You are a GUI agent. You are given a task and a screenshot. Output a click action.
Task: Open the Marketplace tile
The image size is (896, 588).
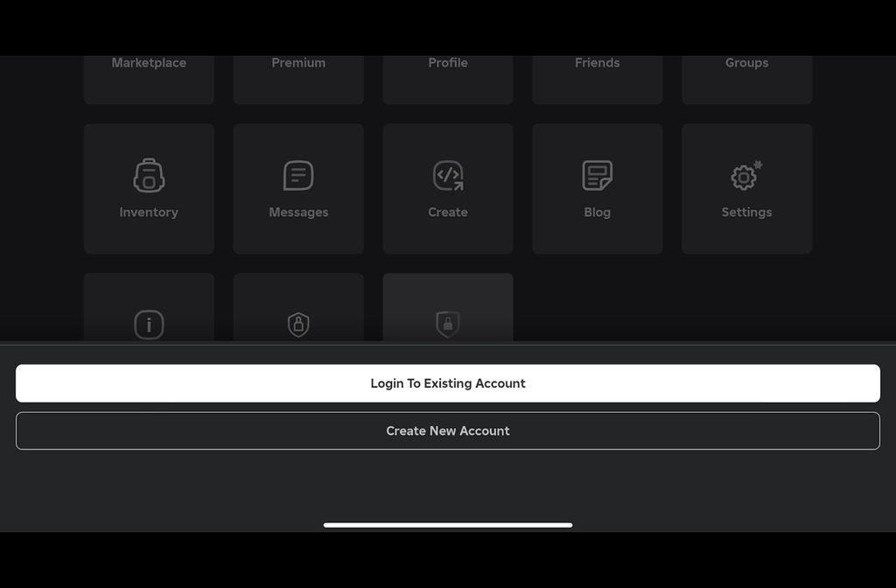click(149, 74)
